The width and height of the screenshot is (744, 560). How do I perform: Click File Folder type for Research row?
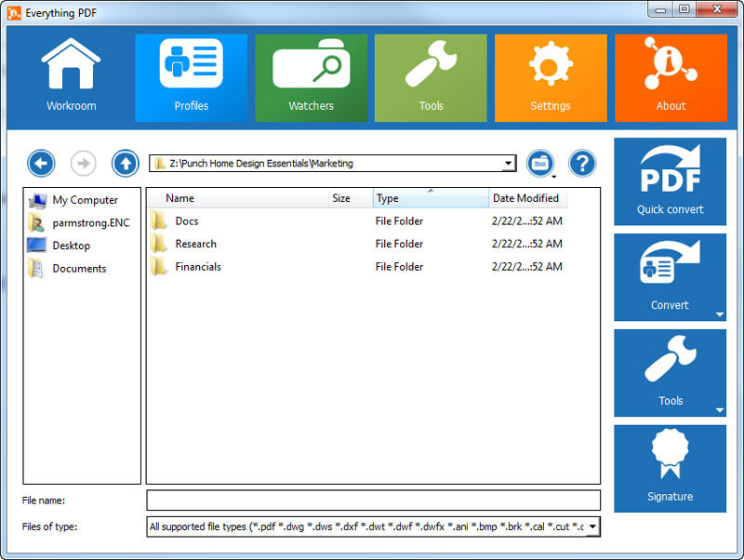coord(399,244)
